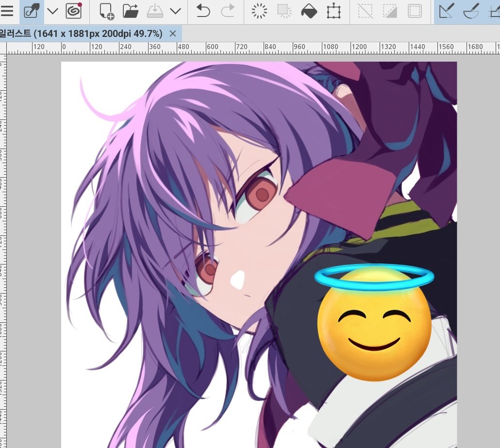
Task: Activate the Scale/Rotate transform icon
Action: (333, 11)
